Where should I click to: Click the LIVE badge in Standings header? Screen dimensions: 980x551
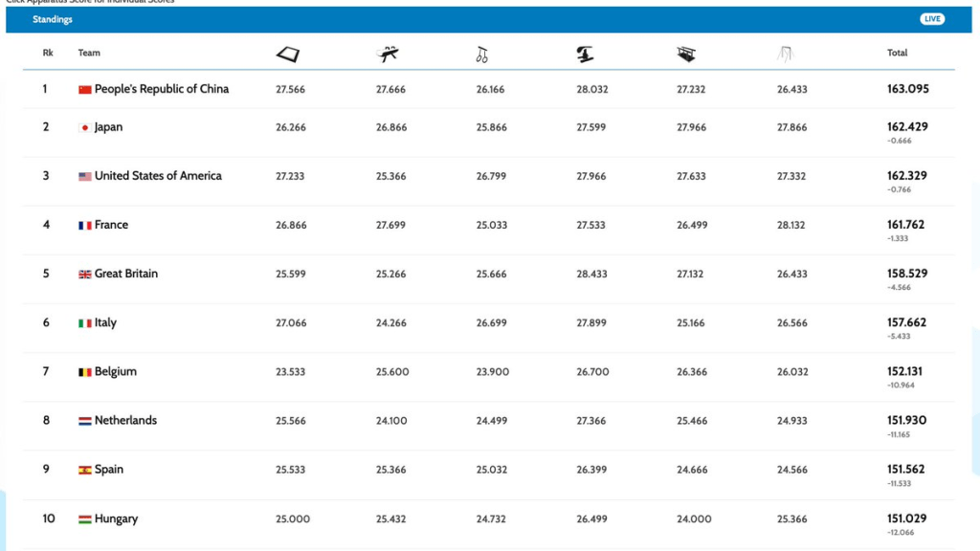click(932, 19)
